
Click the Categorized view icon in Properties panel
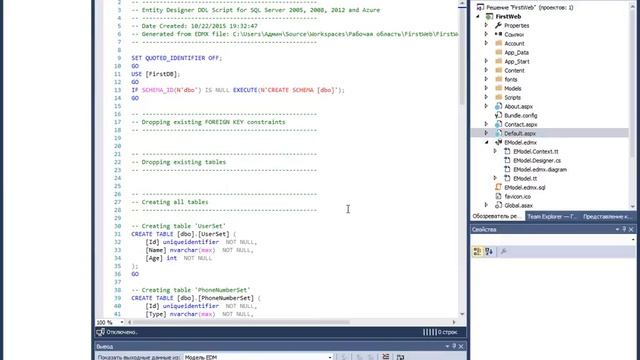tap(477, 251)
